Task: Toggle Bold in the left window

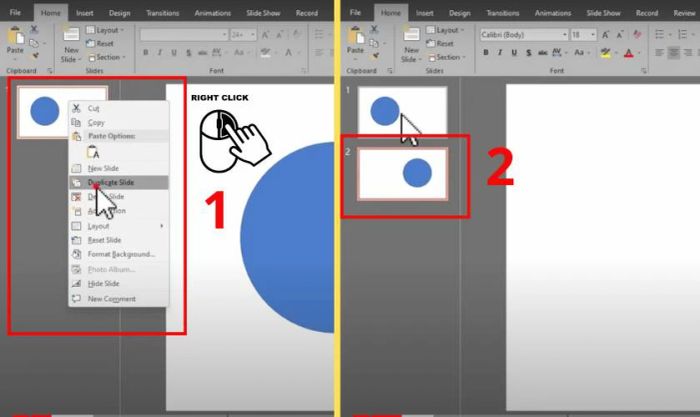Action: point(146,53)
